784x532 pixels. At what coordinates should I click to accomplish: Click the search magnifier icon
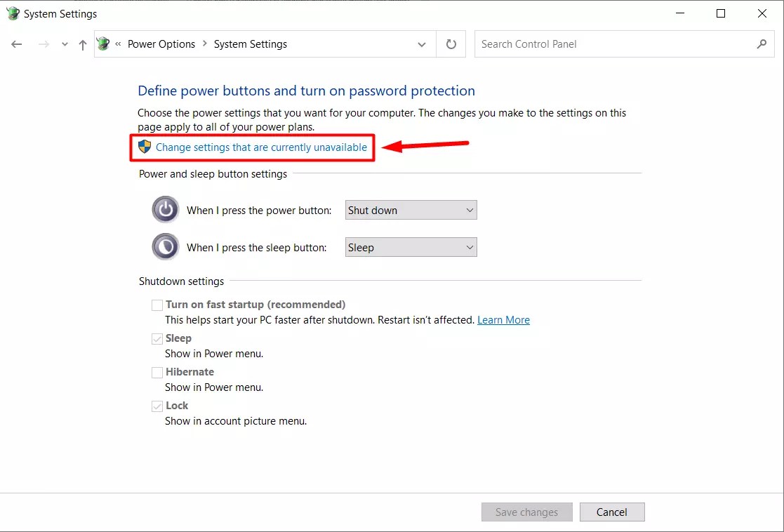click(x=762, y=44)
